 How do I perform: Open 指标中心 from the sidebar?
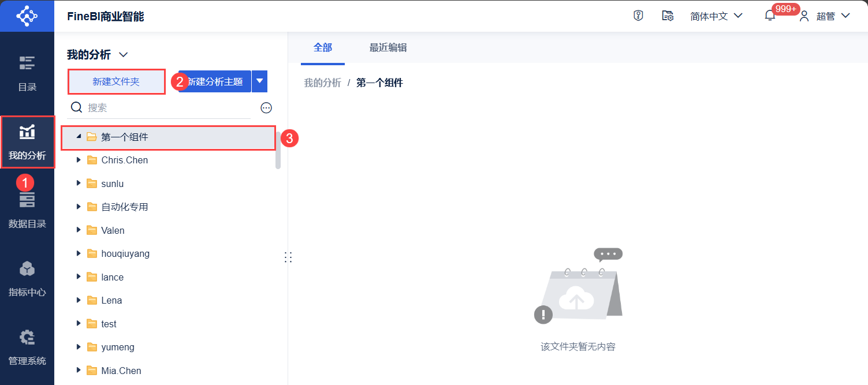[27, 278]
